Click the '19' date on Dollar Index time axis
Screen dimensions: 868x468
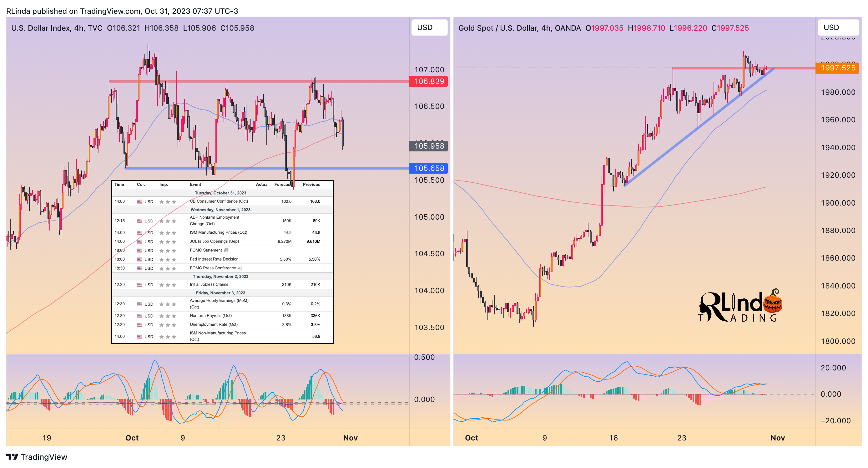[47, 438]
